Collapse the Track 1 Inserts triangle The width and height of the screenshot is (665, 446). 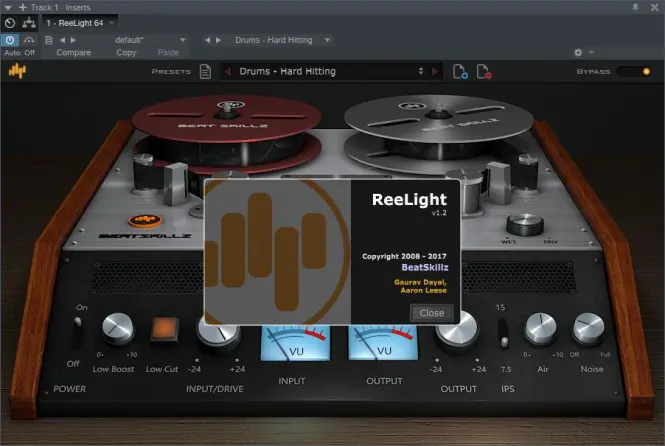tap(8, 8)
